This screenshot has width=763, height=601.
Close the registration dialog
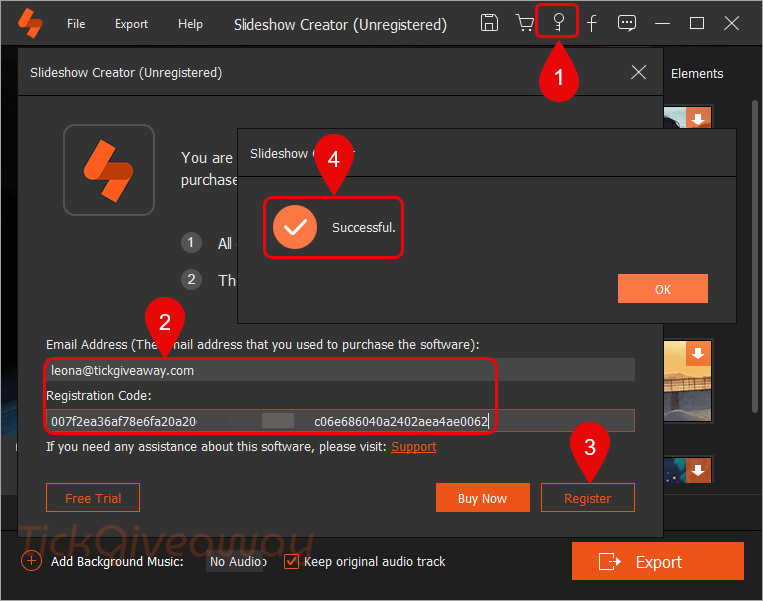click(638, 73)
